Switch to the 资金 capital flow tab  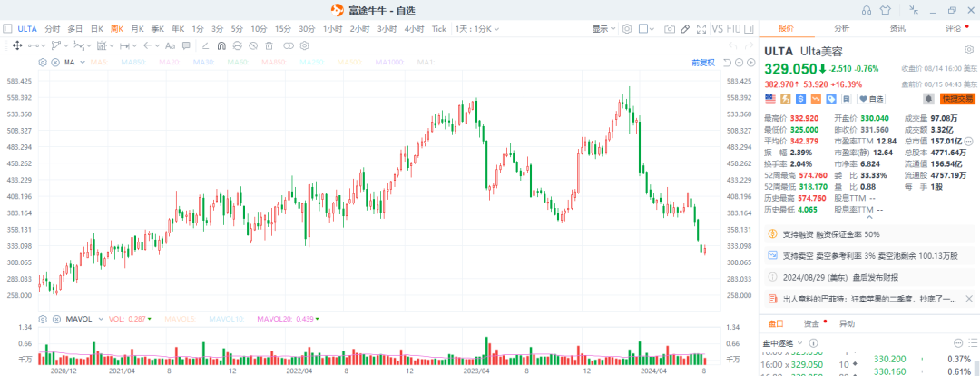point(812,324)
